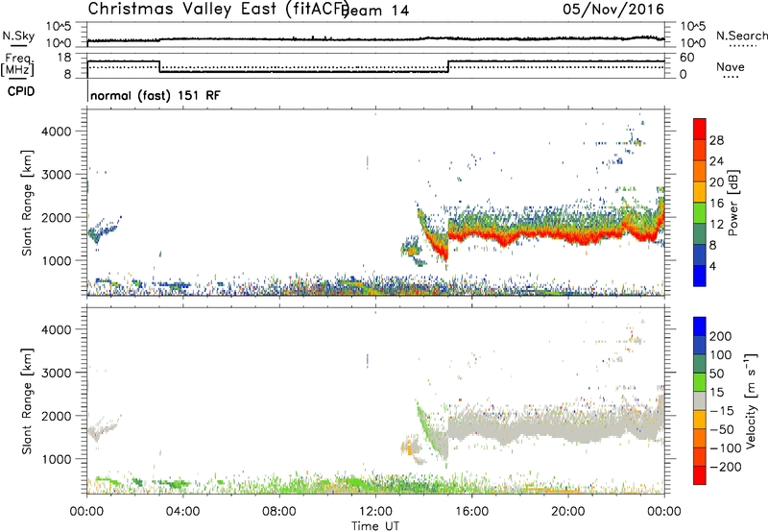Select the 12:00 time tick label

tap(375, 512)
